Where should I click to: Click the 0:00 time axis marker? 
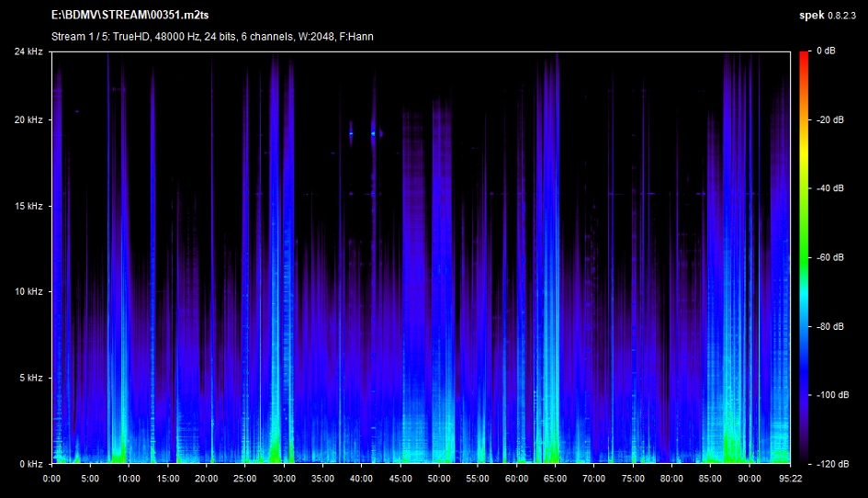tap(51, 478)
